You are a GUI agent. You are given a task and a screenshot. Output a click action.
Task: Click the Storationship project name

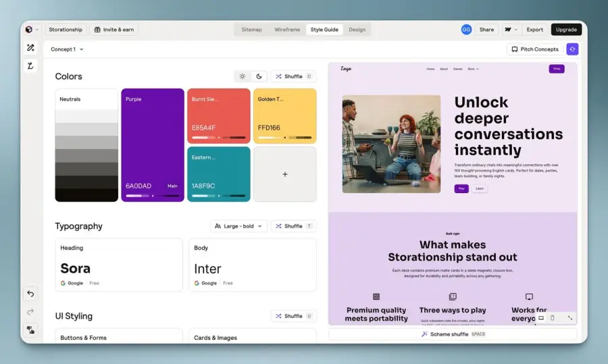coord(66,30)
